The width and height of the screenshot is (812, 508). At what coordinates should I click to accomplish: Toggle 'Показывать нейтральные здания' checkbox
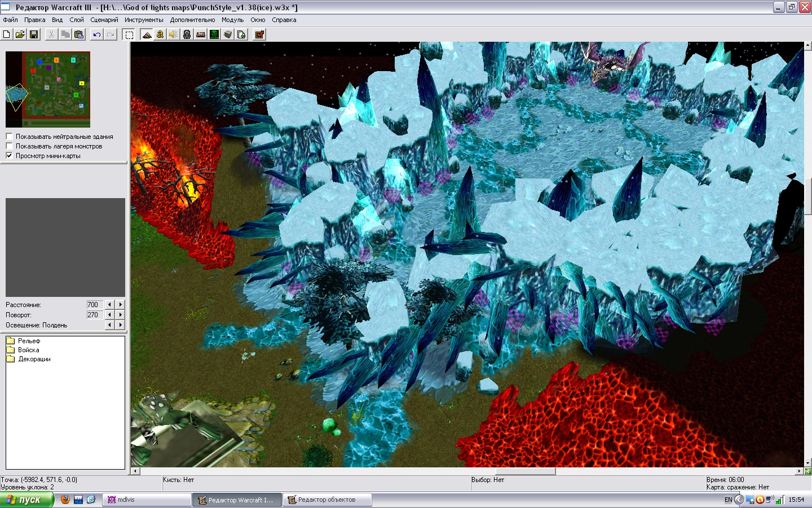[x=9, y=137]
